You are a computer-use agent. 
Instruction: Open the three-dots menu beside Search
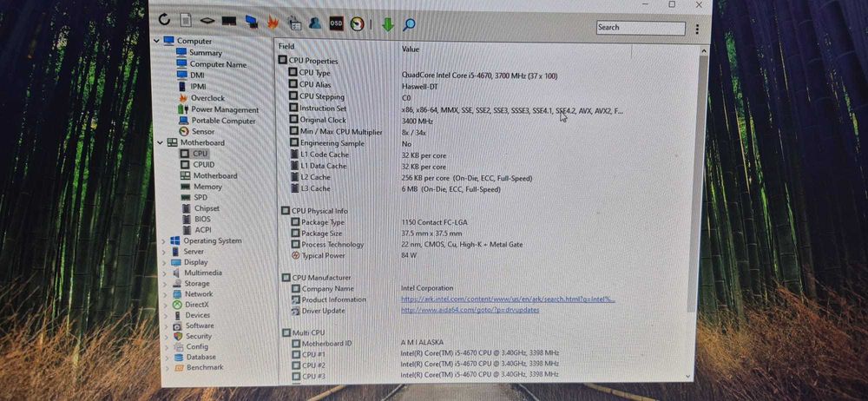(696, 29)
